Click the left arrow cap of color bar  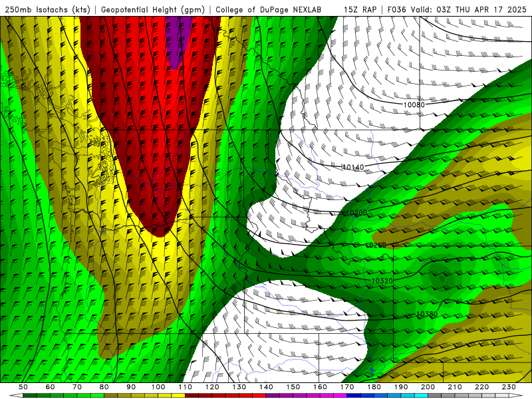click(16, 396)
